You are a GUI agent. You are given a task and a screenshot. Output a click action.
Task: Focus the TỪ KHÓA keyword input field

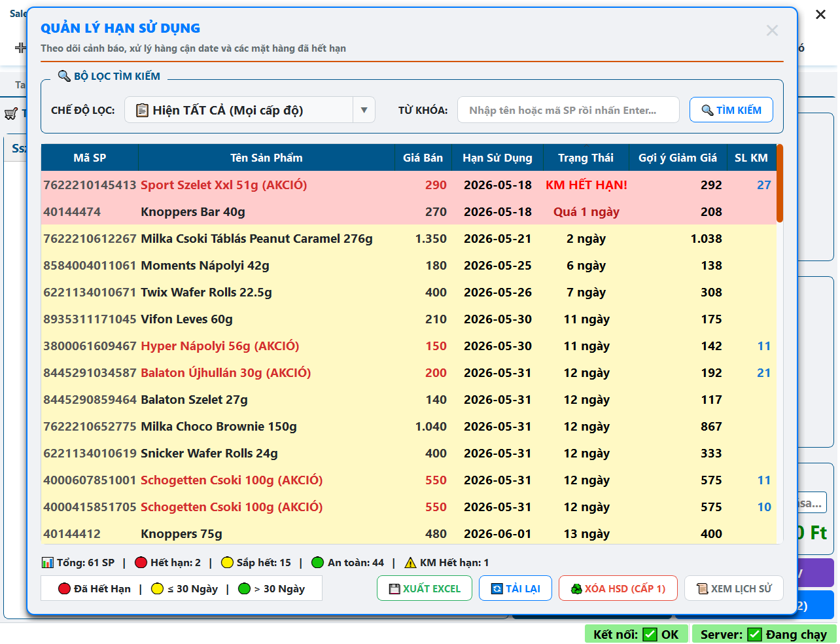coord(568,110)
